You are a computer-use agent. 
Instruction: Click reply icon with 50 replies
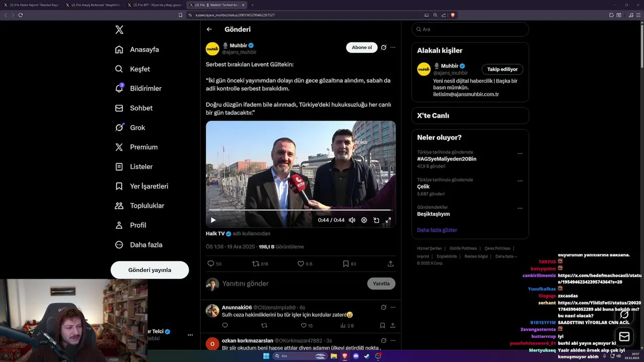214,263
